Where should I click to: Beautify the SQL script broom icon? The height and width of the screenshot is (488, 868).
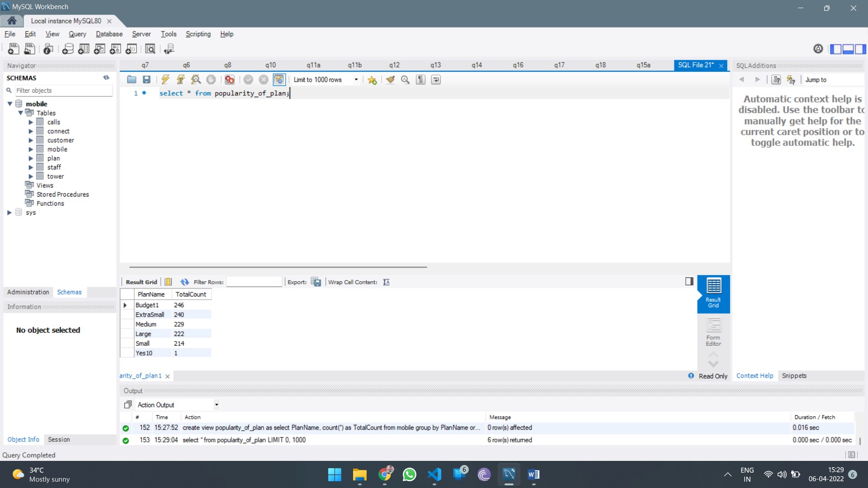coord(390,80)
